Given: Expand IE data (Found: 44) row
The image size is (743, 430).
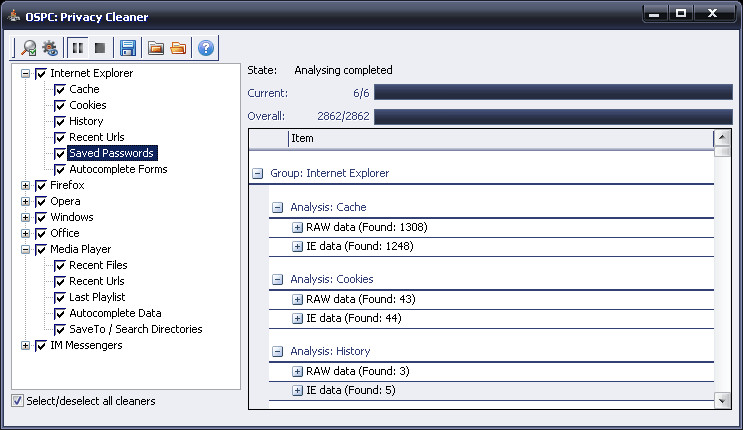Looking at the screenshot, I should 297,319.
